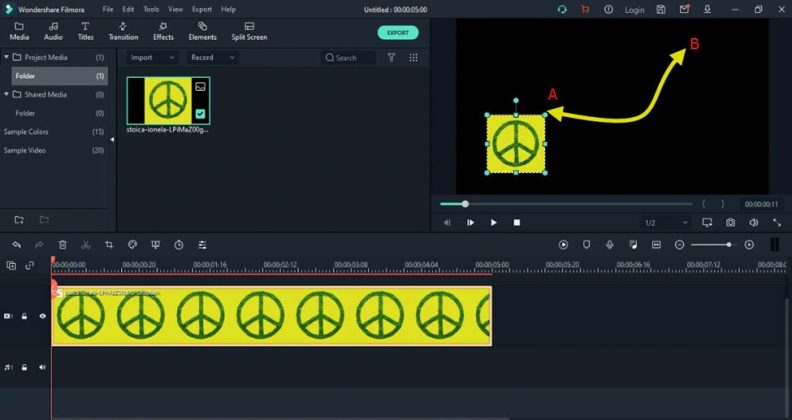Open the Record dropdown

213,58
